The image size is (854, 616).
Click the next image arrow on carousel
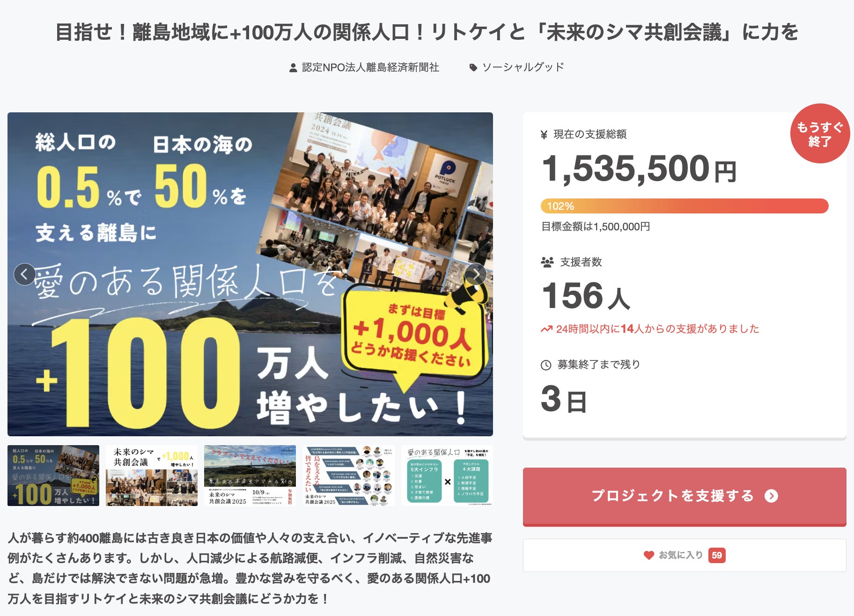[476, 274]
